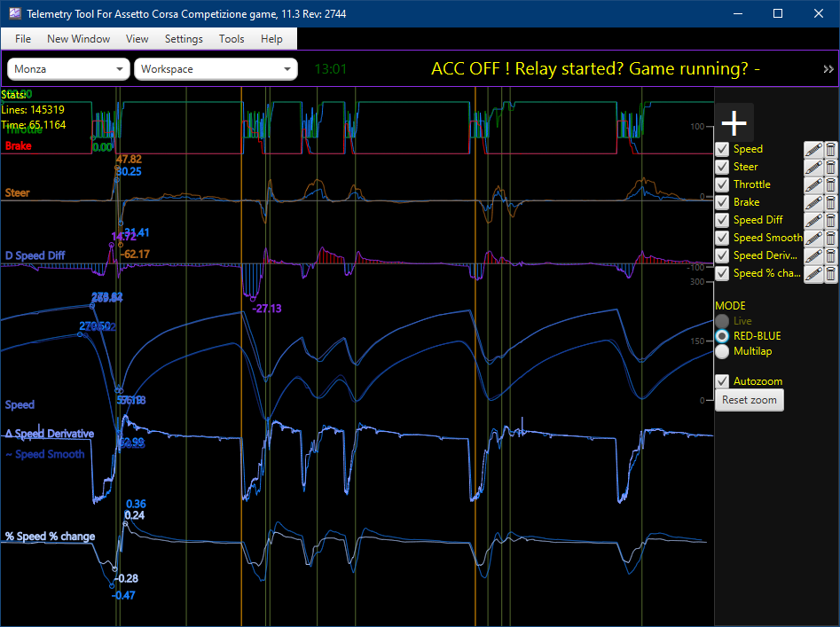Open the Settings menu

(x=184, y=38)
